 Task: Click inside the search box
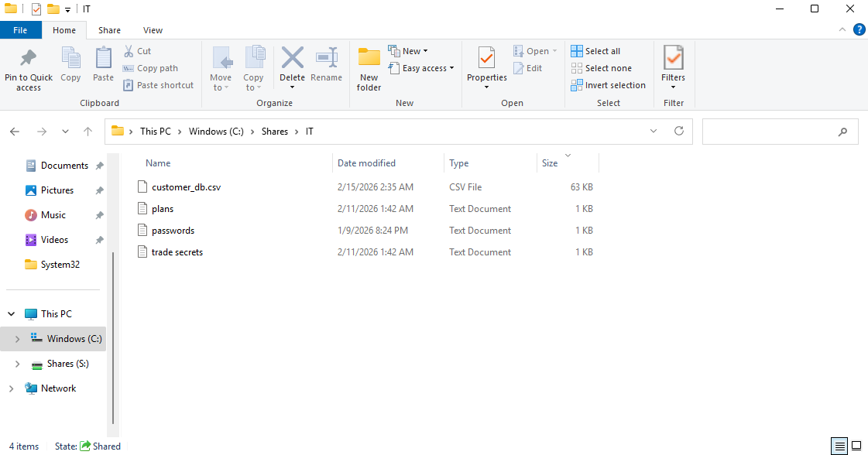[770, 132]
